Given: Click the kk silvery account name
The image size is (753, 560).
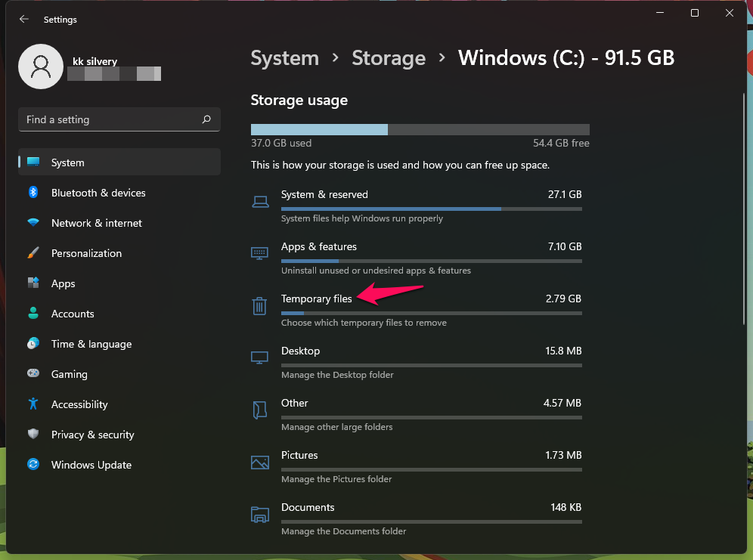Looking at the screenshot, I should [x=95, y=61].
